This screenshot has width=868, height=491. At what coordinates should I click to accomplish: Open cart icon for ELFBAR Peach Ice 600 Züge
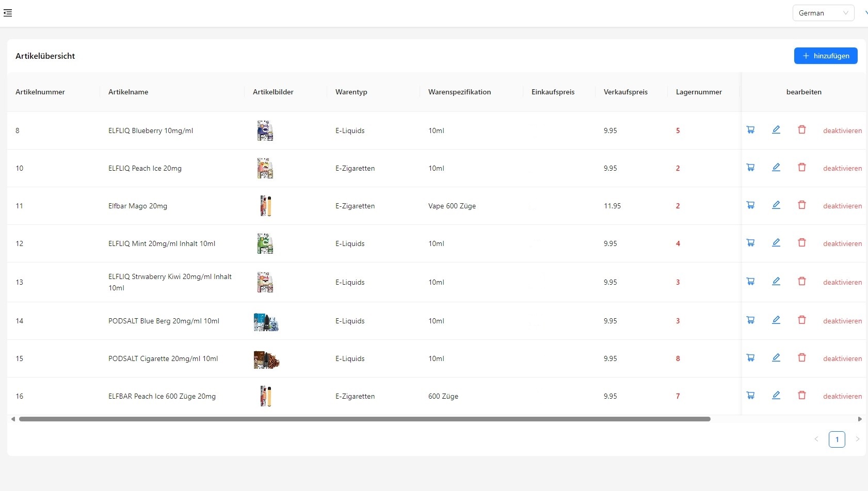point(751,396)
